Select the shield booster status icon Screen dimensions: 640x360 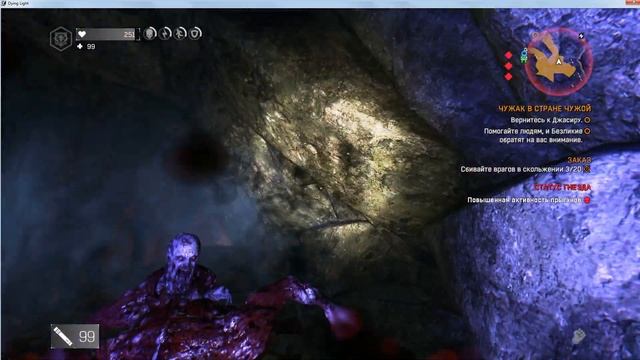(x=196, y=33)
